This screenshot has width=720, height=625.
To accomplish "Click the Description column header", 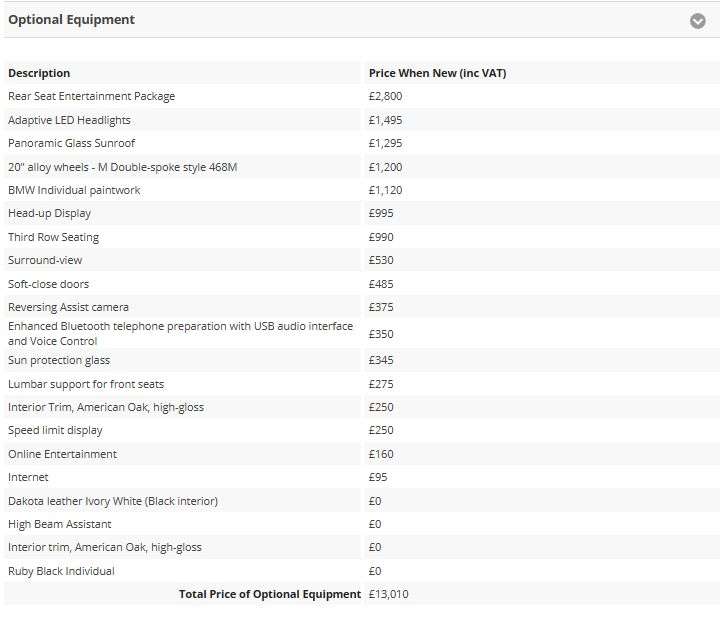I will tap(39, 73).
